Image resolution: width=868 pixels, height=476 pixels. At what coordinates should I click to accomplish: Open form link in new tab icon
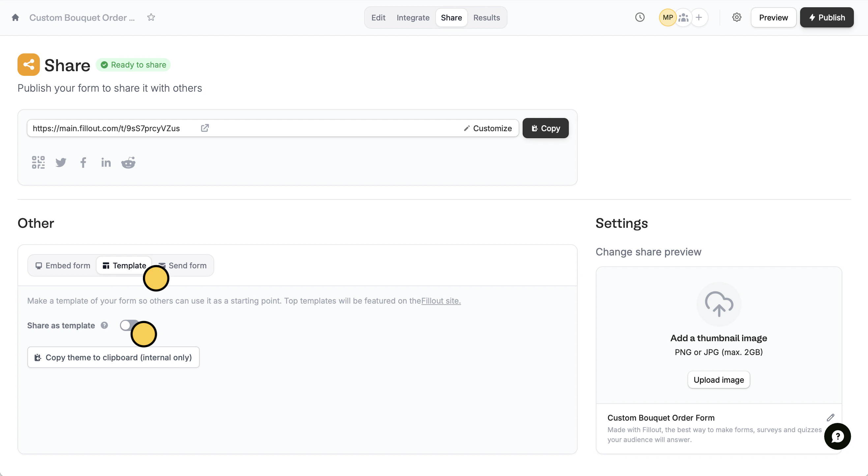(205, 128)
